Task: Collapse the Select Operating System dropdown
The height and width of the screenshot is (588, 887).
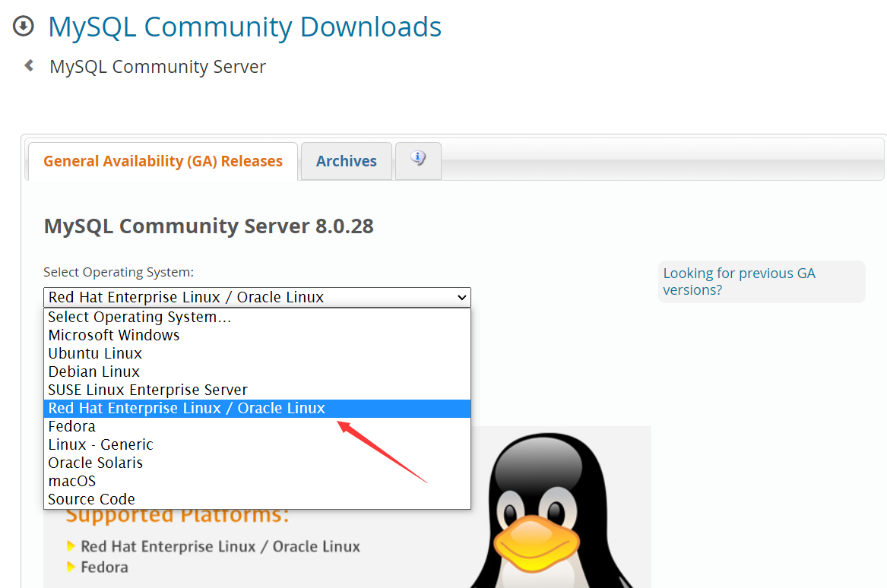Action: point(257,297)
